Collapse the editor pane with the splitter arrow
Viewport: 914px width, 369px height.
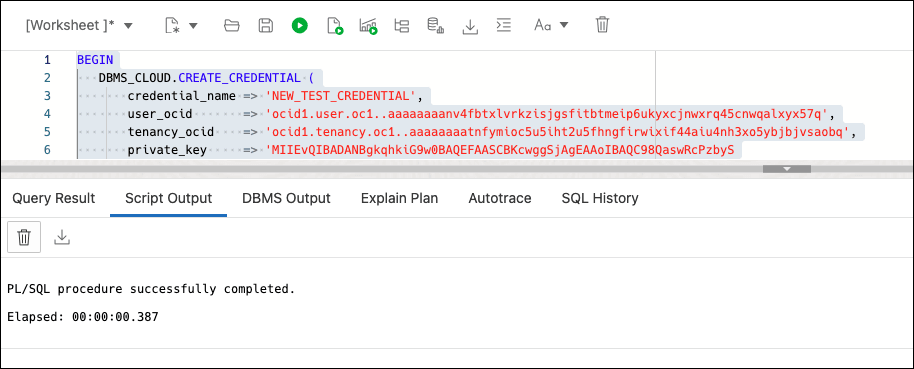[787, 168]
